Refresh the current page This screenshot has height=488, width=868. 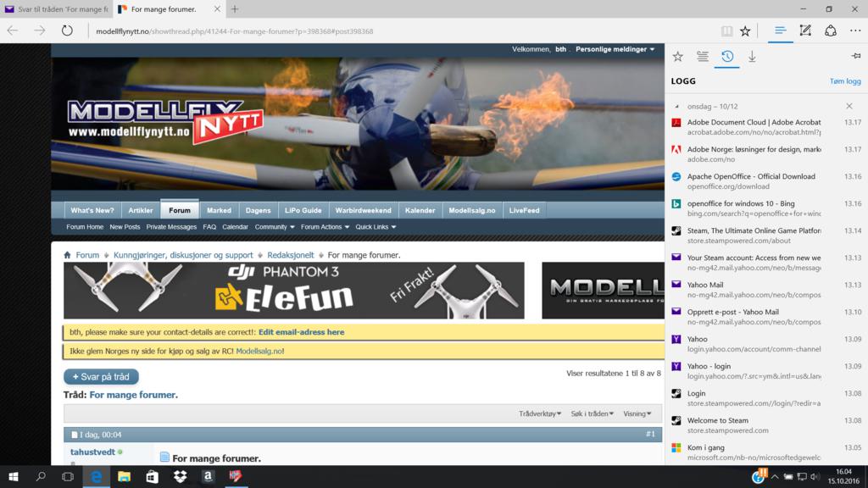[x=67, y=30]
